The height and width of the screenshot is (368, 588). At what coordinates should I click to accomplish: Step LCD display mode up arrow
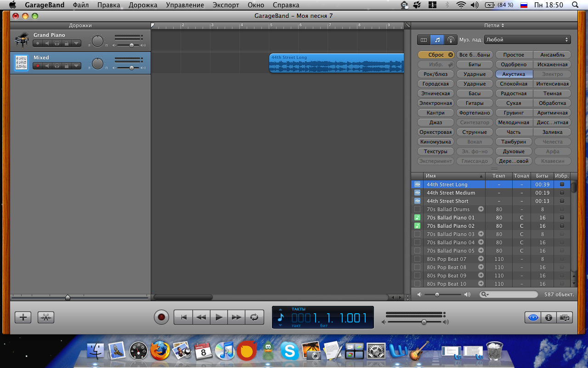coord(281,310)
